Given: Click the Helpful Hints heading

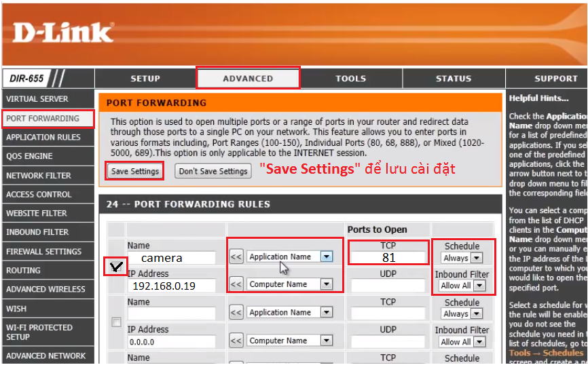Looking at the screenshot, I should point(538,98).
